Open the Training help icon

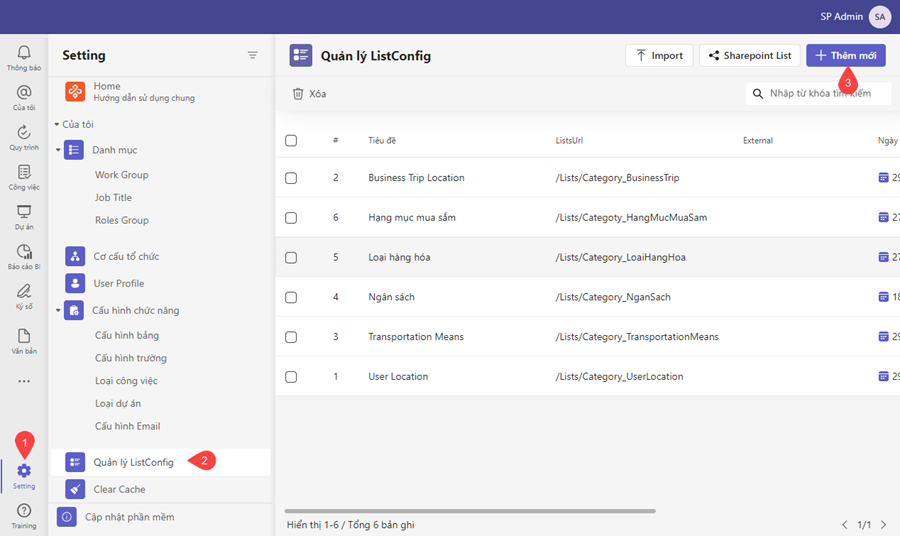(x=23, y=511)
